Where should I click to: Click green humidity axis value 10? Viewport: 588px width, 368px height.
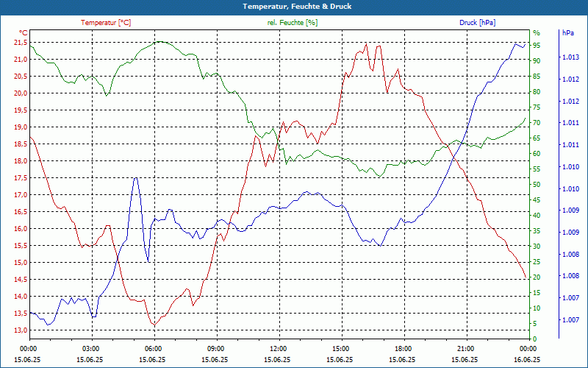(537, 308)
